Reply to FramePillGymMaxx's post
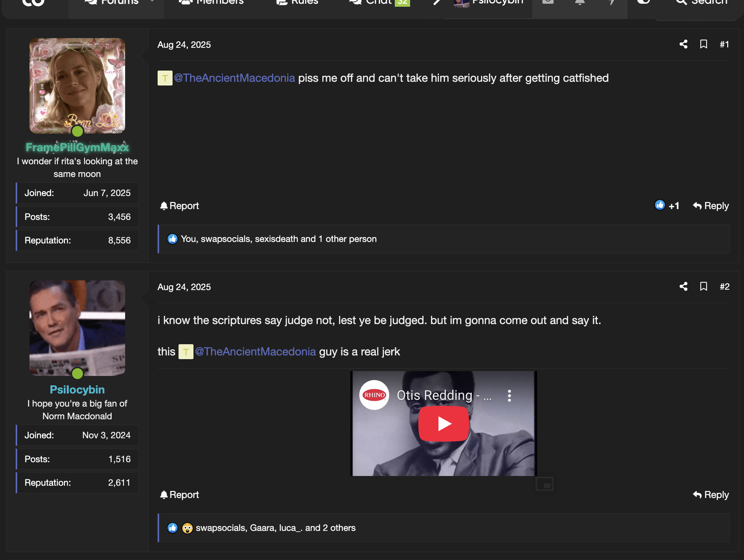This screenshot has width=744, height=560. click(711, 206)
